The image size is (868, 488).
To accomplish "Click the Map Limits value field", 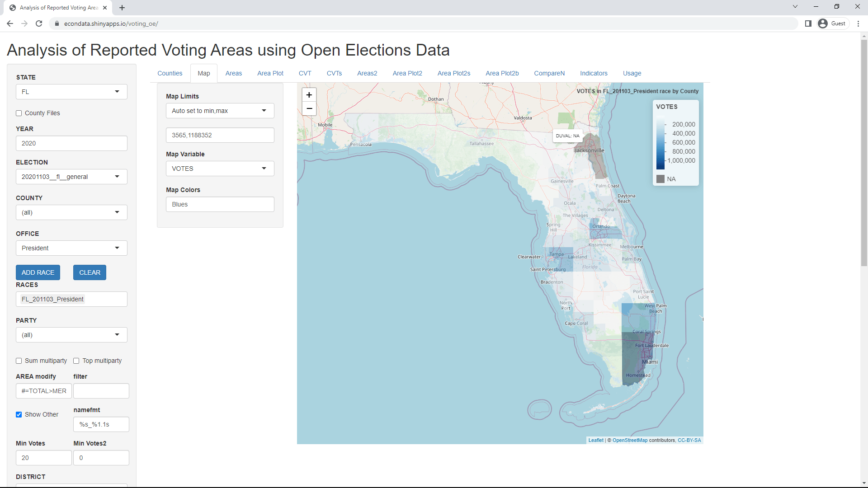I will click(x=220, y=135).
